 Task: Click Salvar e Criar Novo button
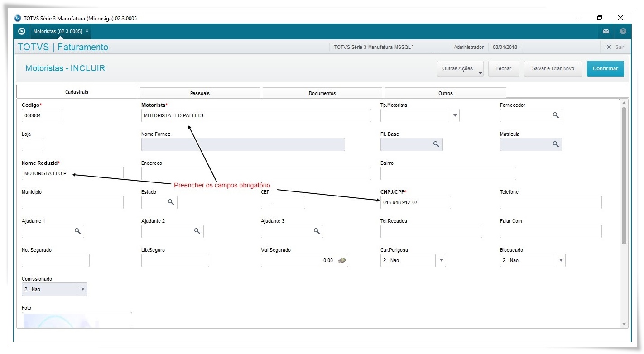pos(553,68)
